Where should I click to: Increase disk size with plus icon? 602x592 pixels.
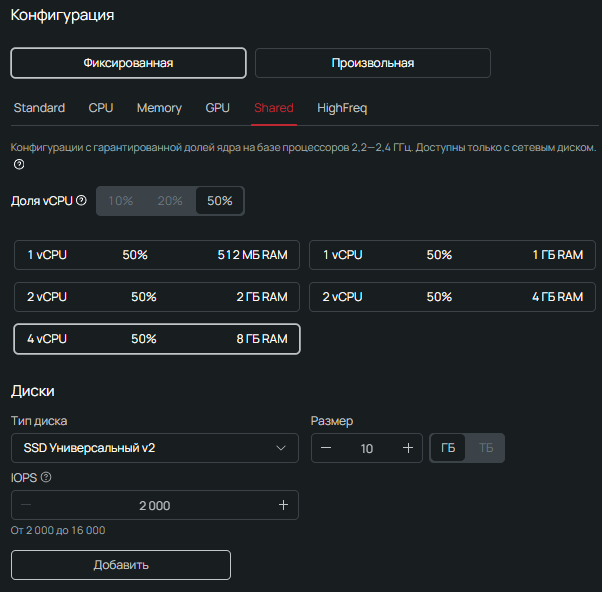[x=407, y=448]
